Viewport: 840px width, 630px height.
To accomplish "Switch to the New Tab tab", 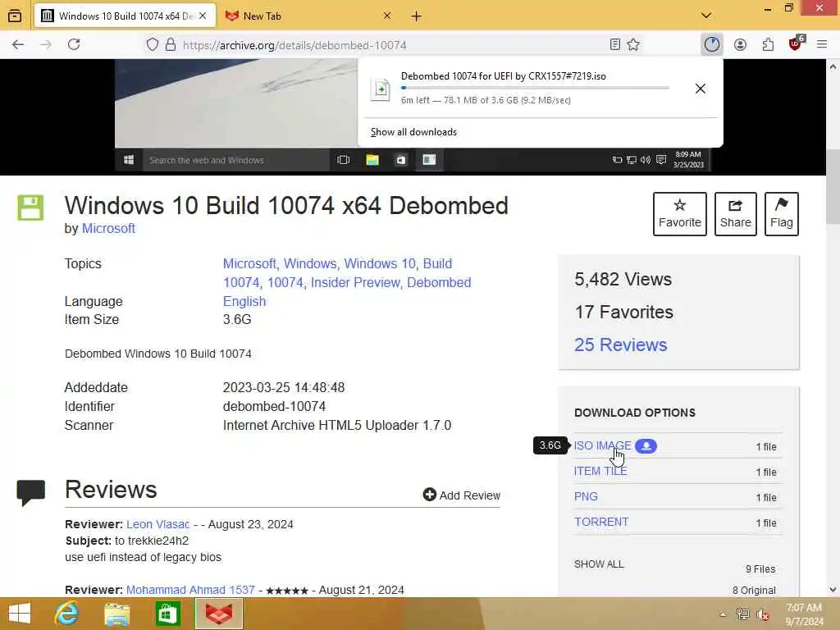I will point(308,16).
